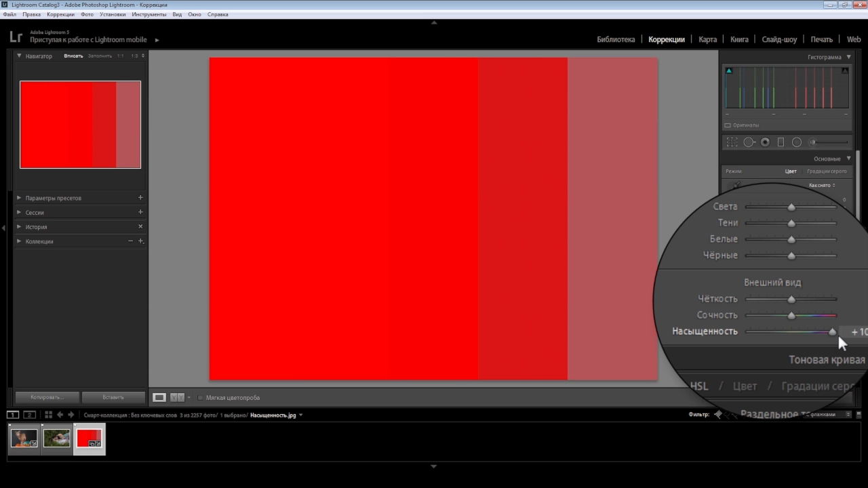
Task: Start Lightroom mobile arrow next to identity plate
Action: (157, 40)
